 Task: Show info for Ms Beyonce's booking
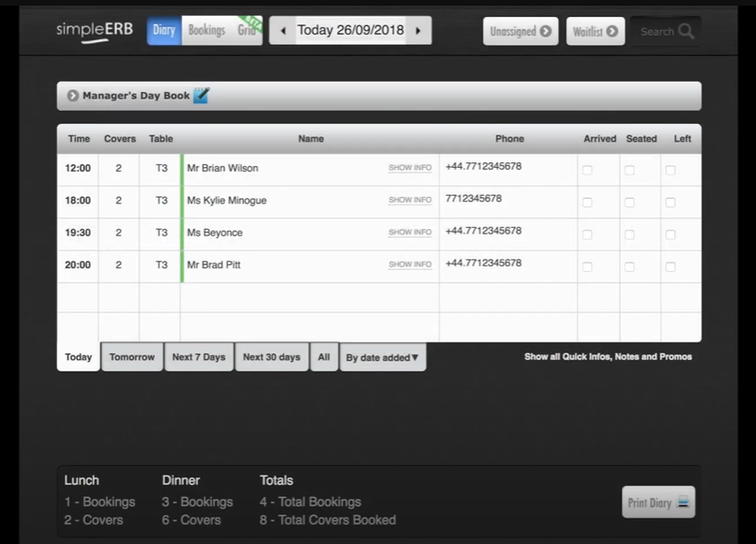click(x=409, y=232)
